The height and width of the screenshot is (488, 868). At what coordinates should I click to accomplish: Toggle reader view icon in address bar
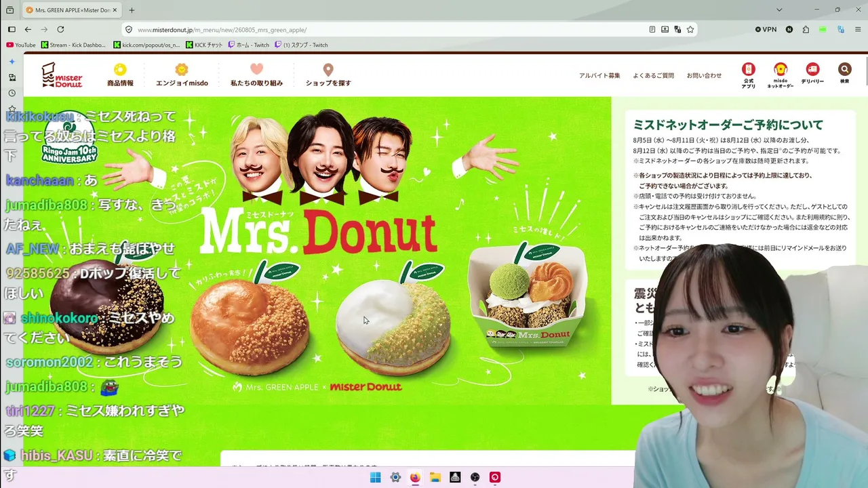click(652, 30)
